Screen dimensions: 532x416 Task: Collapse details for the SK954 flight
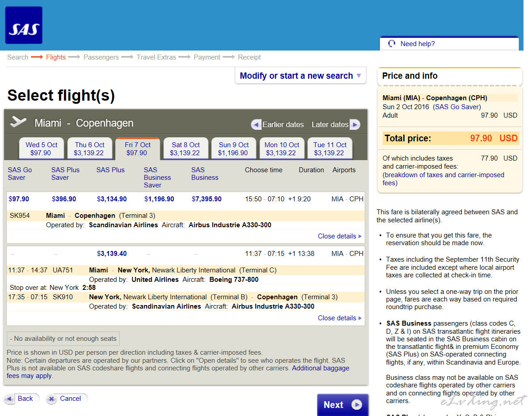[x=340, y=236]
